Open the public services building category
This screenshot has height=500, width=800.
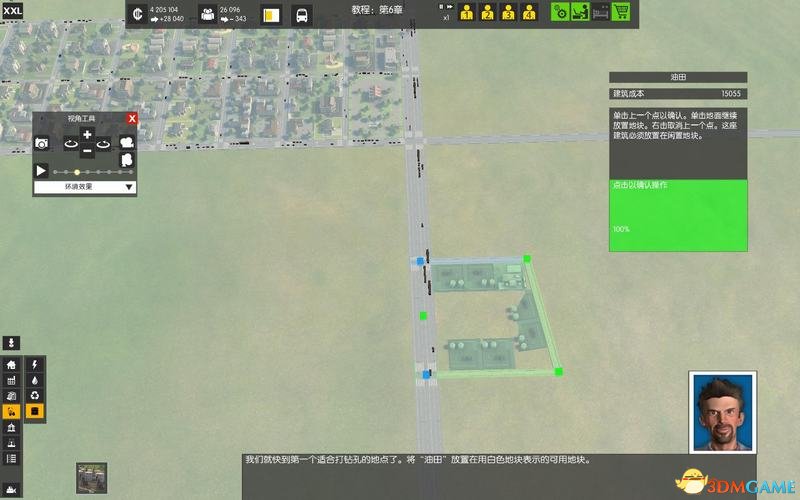(x=11, y=427)
